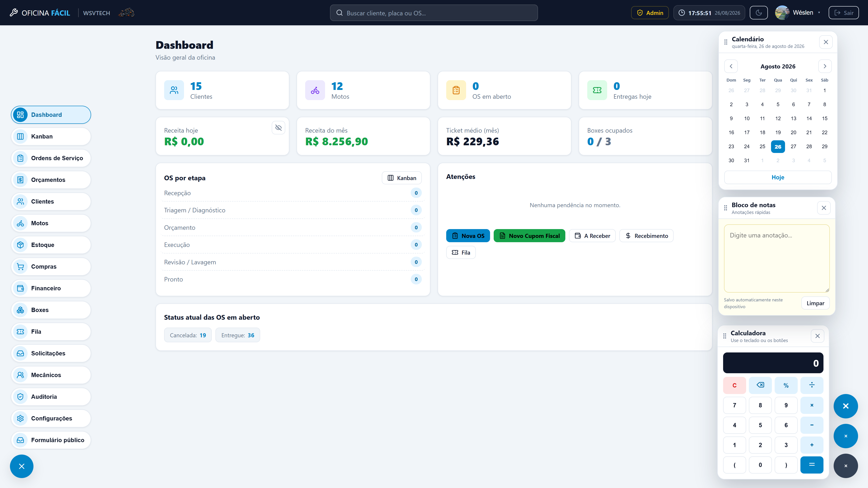
Task: Open the Financeiro sidebar menu item
Action: tap(51, 288)
